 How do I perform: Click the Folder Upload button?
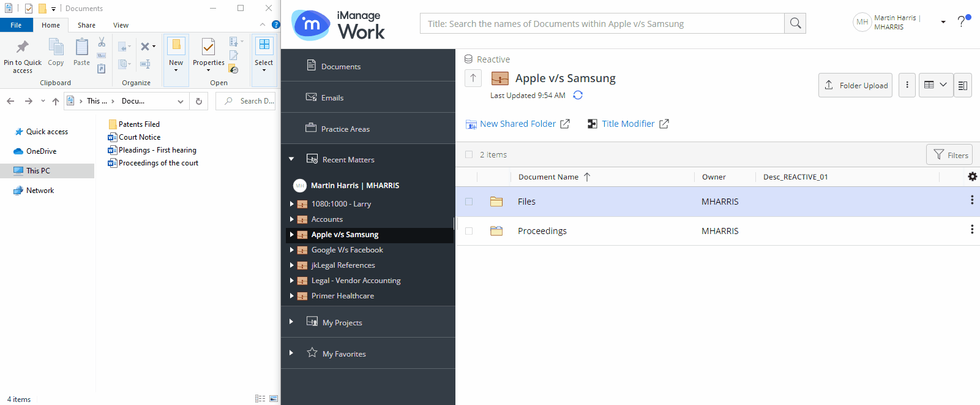(x=855, y=85)
